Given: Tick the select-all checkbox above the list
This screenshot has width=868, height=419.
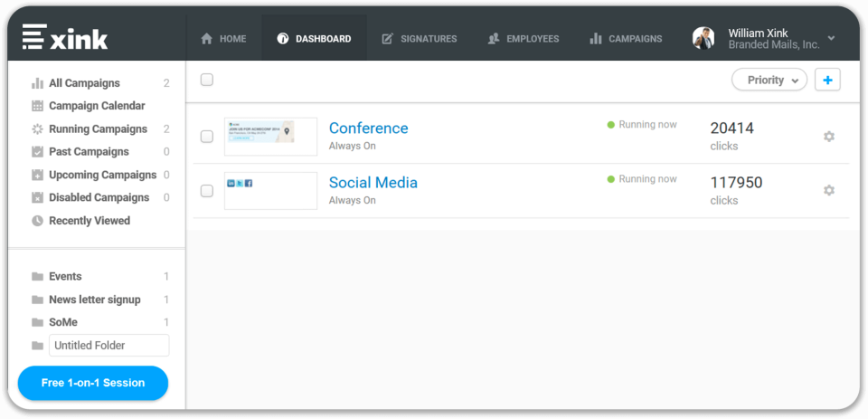Looking at the screenshot, I should coord(207,80).
